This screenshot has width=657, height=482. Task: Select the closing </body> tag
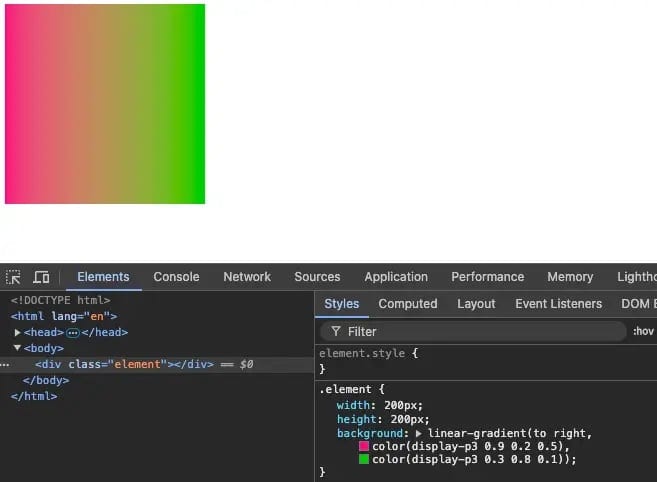[46, 380]
